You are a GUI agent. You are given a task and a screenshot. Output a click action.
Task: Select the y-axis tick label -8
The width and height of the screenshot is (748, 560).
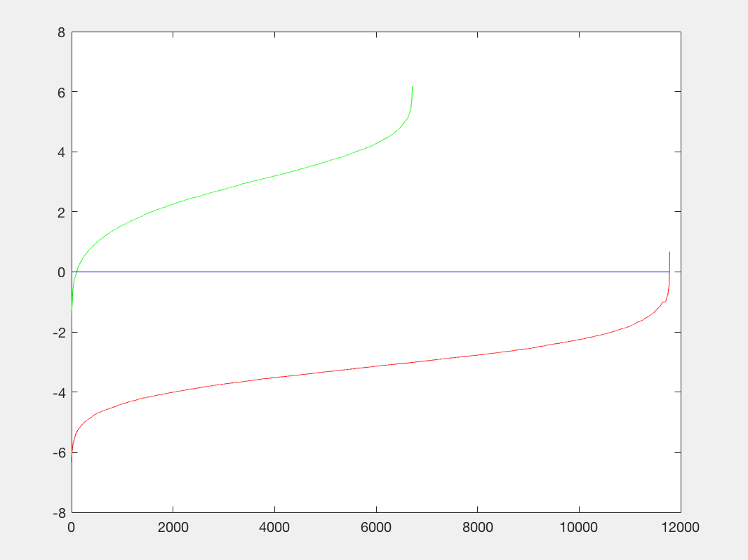59,513
